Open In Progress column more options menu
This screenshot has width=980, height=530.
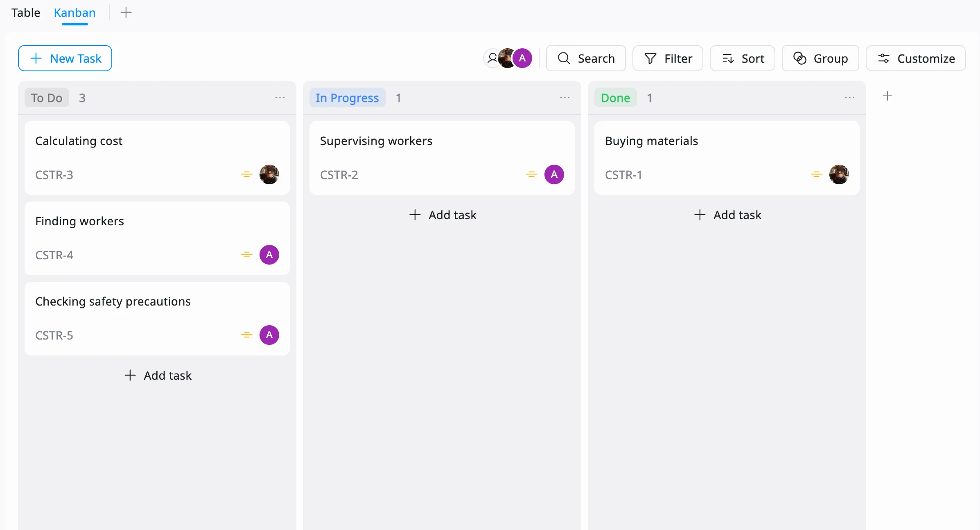point(565,97)
